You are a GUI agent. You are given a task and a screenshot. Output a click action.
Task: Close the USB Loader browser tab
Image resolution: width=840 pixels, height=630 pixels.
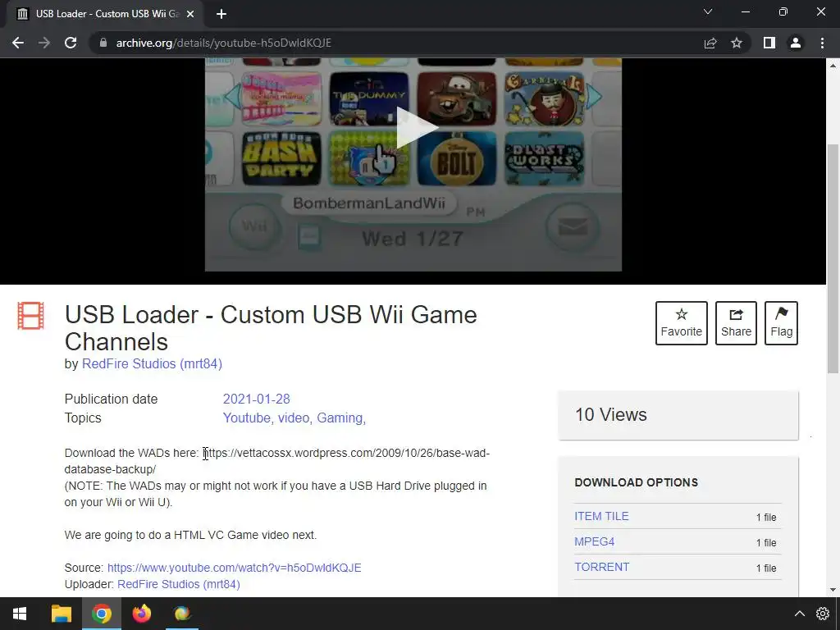pyautogui.click(x=189, y=14)
